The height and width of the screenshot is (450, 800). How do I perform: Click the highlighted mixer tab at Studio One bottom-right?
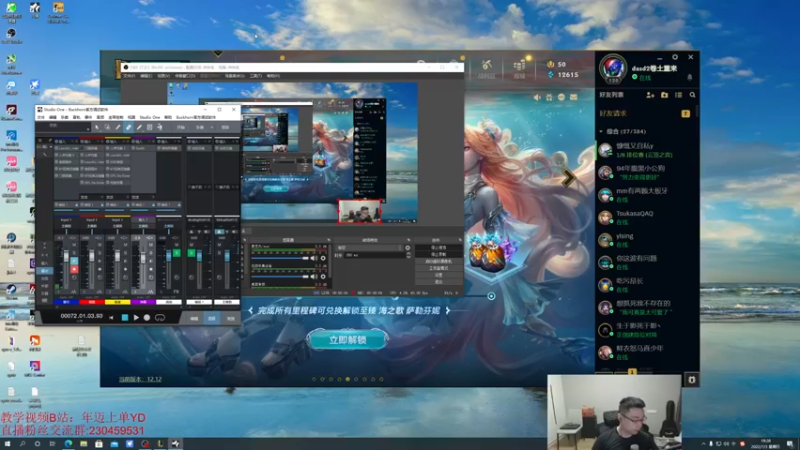tap(212, 318)
